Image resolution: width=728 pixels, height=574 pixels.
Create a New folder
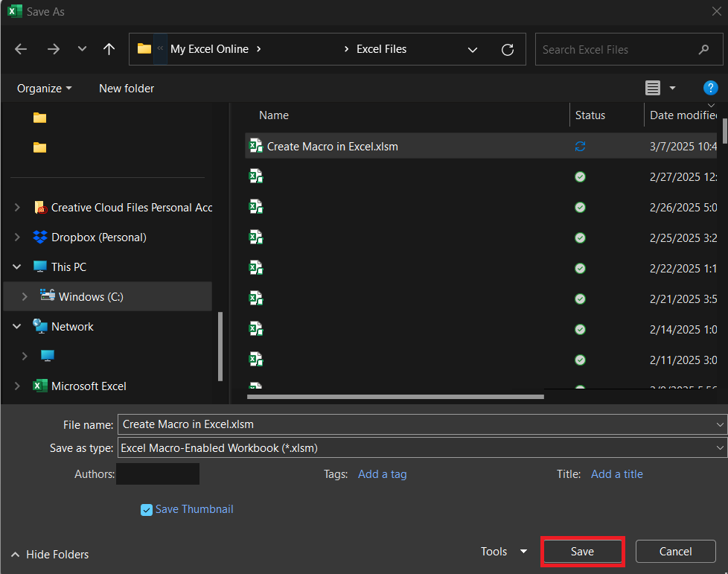tap(127, 89)
